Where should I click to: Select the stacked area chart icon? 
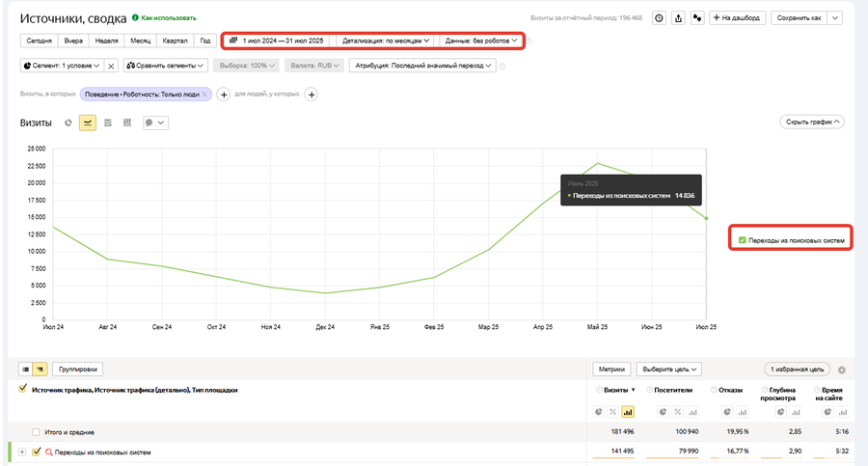point(107,123)
